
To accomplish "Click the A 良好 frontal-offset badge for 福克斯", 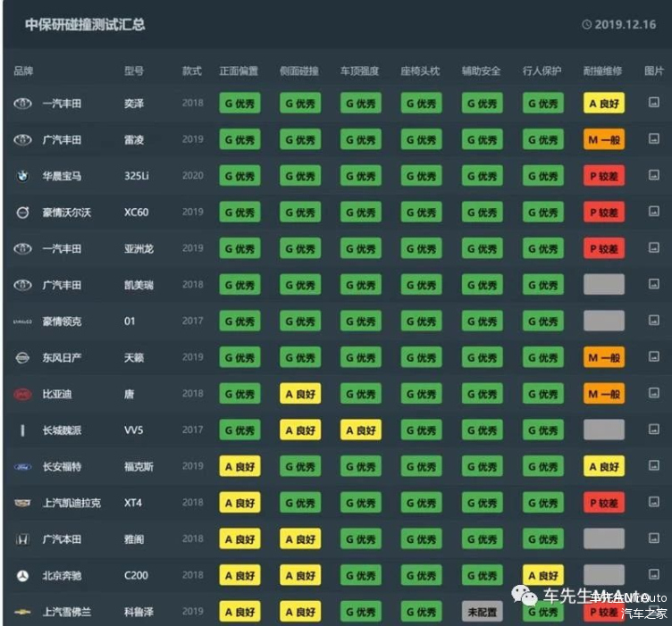I will [239, 466].
